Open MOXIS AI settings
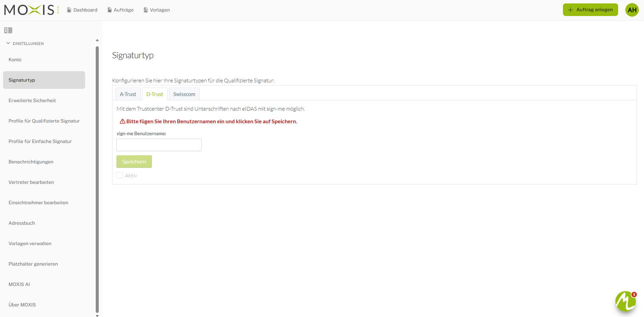The height and width of the screenshot is (317, 644). pyautogui.click(x=44, y=284)
